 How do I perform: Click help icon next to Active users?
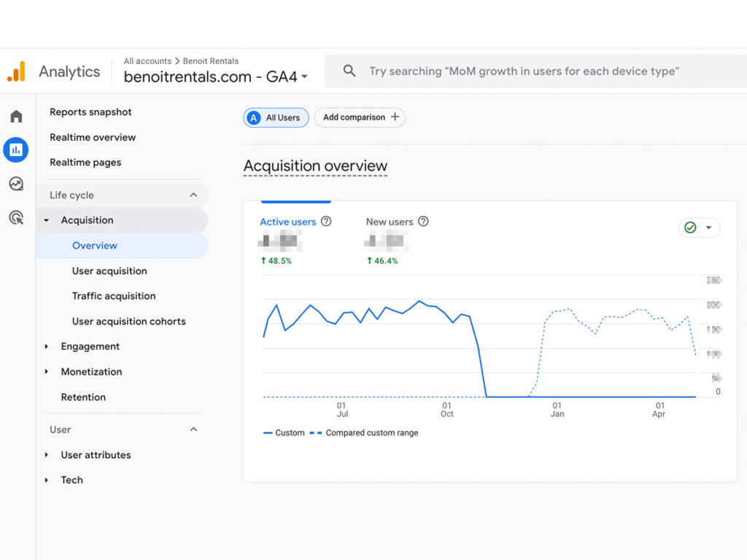(326, 222)
